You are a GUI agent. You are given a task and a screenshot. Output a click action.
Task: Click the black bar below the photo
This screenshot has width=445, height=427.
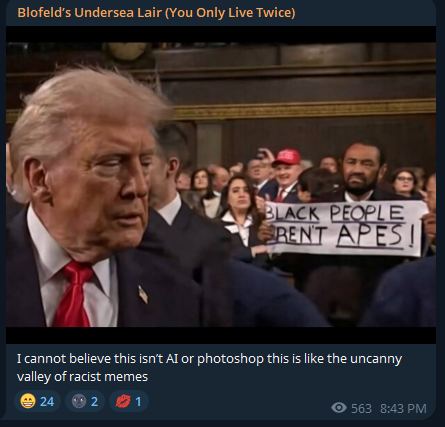click(221, 335)
